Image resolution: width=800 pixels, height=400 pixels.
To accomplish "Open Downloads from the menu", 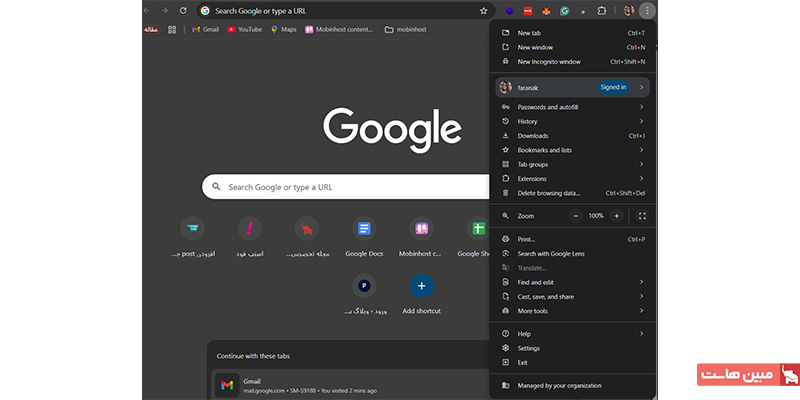I will [572, 136].
